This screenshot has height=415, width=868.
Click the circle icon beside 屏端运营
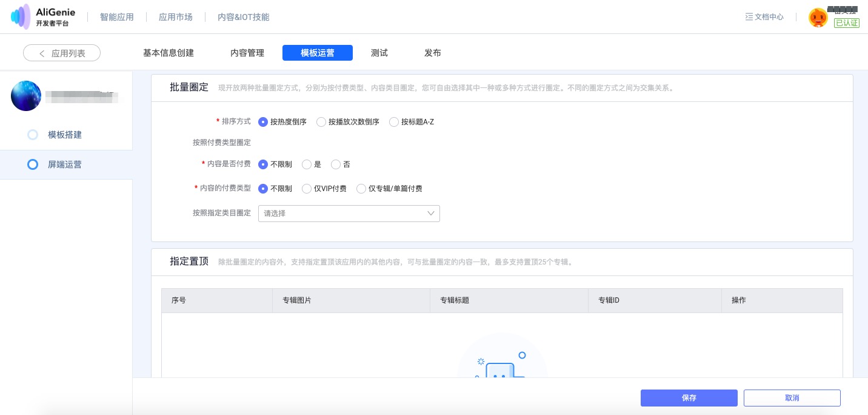coord(33,164)
